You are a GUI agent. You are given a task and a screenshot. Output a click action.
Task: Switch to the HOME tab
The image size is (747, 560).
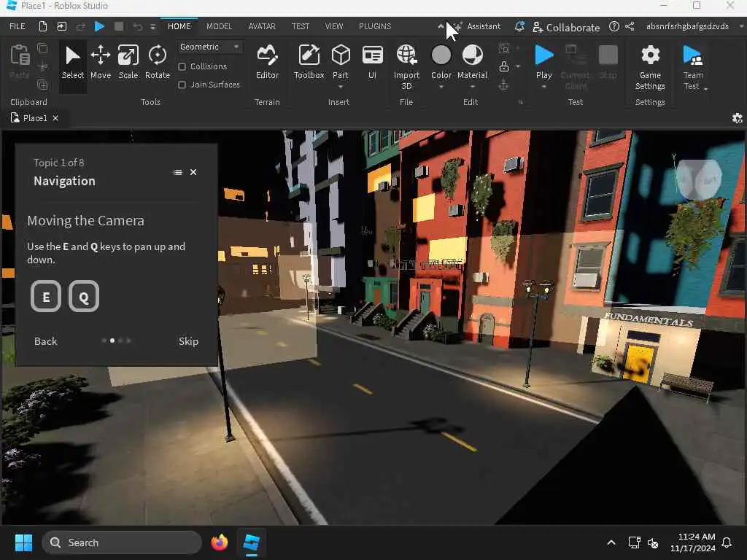point(179,26)
